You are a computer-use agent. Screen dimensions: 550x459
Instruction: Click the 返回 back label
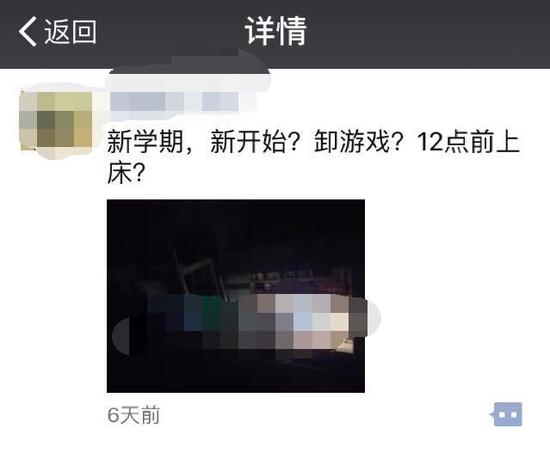coord(70,32)
